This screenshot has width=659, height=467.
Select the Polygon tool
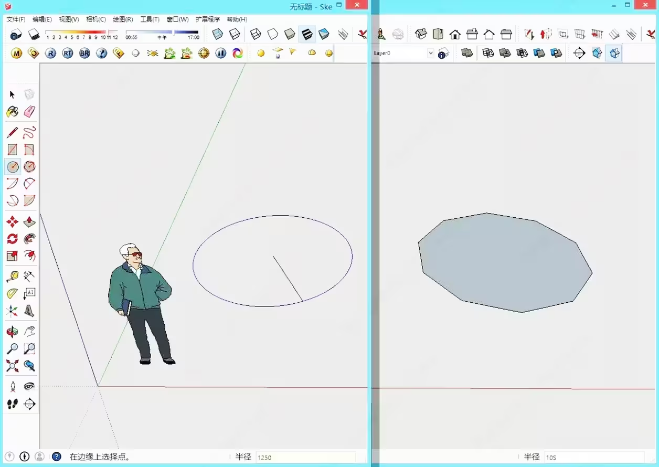click(29, 167)
